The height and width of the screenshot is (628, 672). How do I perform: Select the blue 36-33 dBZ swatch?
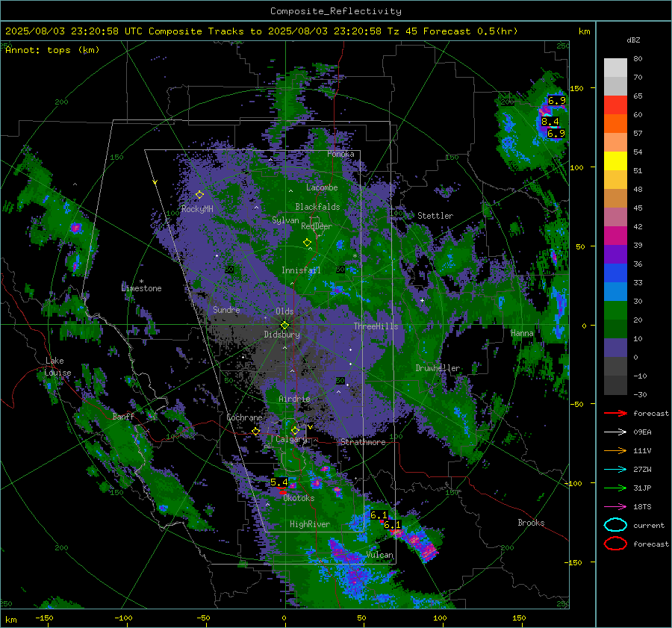pyautogui.click(x=615, y=273)
